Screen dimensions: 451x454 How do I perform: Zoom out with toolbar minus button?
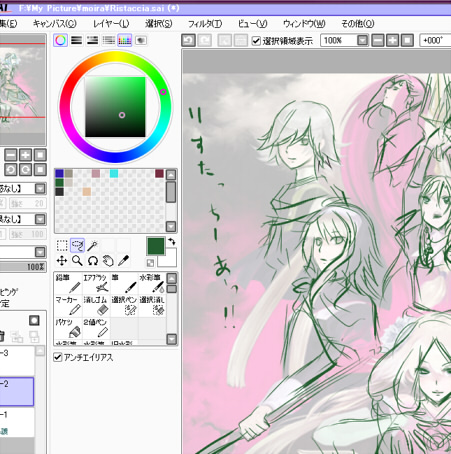point(378,41)
